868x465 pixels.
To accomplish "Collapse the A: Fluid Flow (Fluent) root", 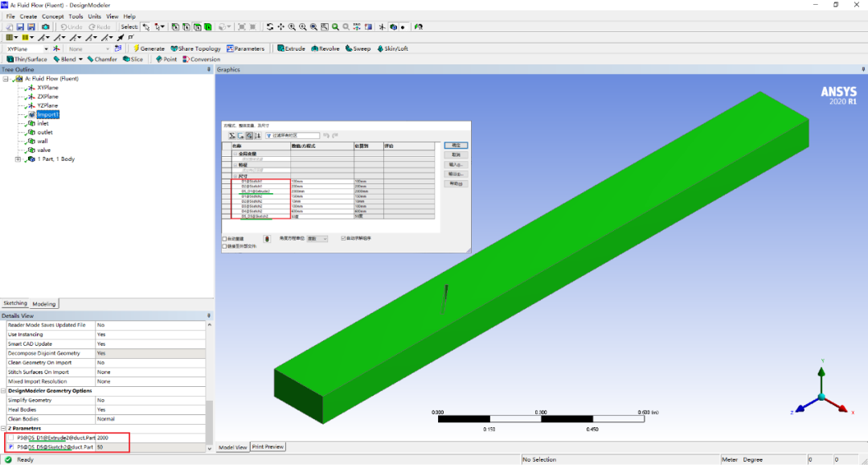I will [x=6, y=79].
